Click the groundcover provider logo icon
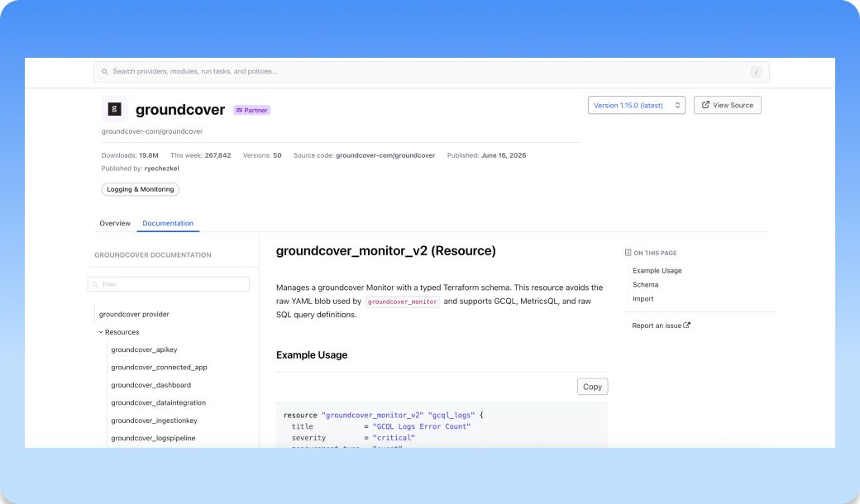 [114, 109]
